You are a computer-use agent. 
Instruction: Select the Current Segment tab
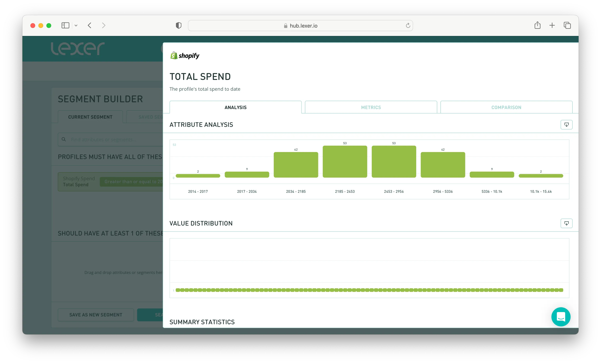[x=90, y=117]
